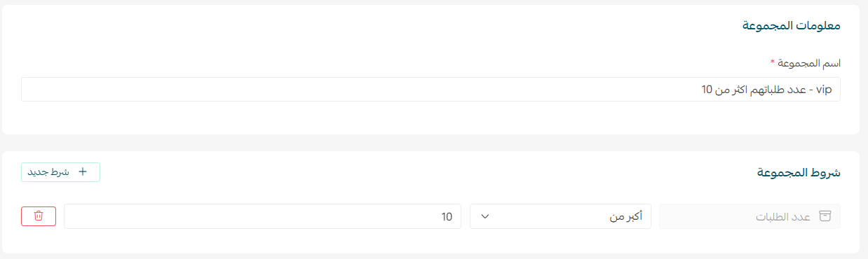Focus the condition value field containing 10
This screenshot has height=259, width=868.
point(262,216)
